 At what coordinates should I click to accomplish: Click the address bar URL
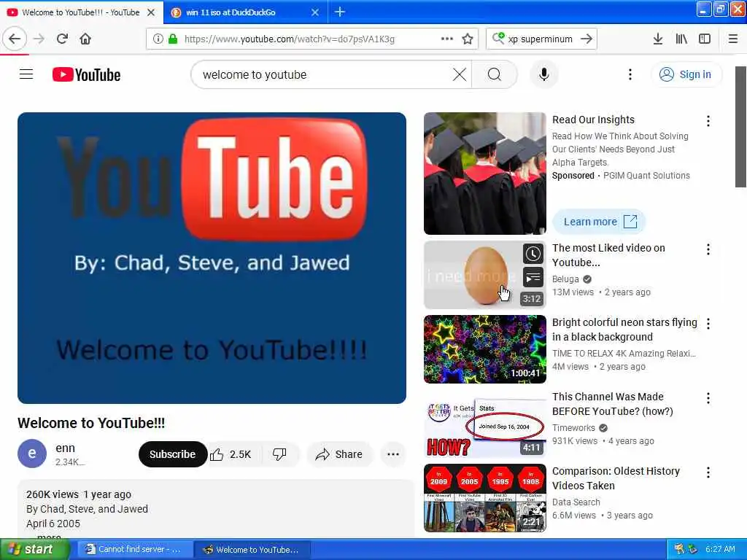click(x=290, y=39)
